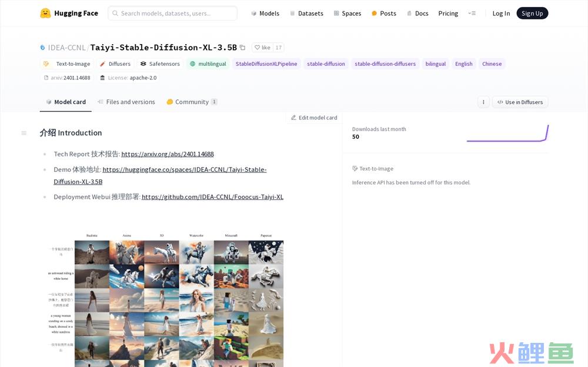Click the IDEA-CCNL organization avatar icon

(42, 48)
